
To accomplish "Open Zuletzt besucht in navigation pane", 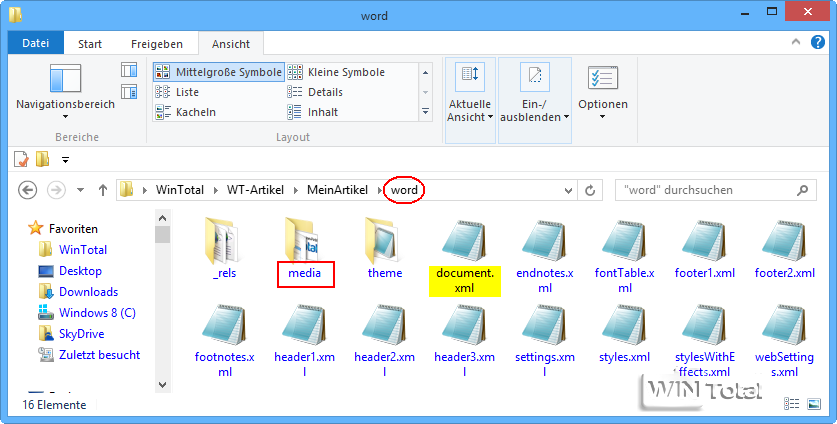I will coord(89,355).
